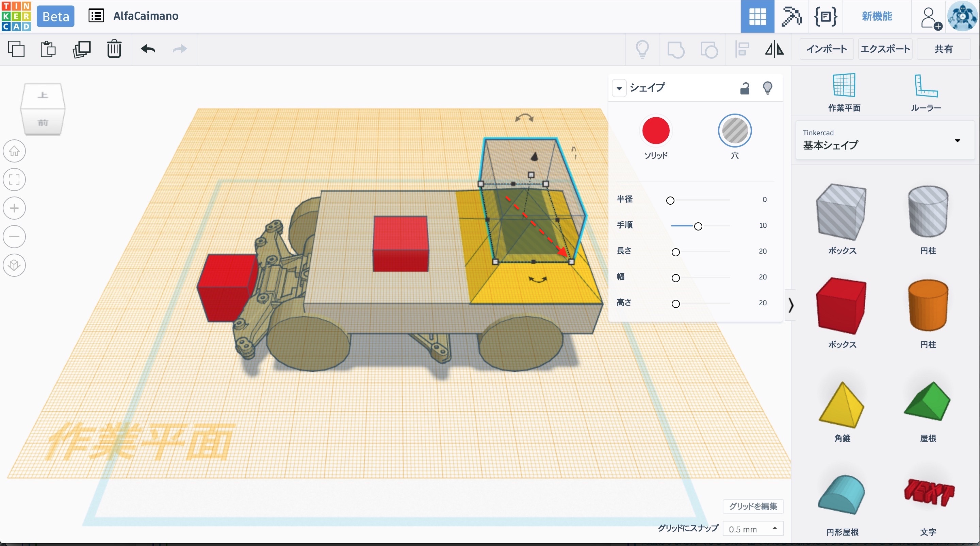Collapse the シェイプ panel arrow
Image resolution: width=980 pixels, height=546 pixels.
click(x=619, y=88)
